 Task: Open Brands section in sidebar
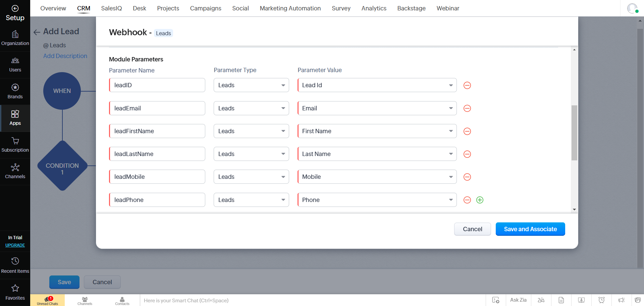click(x=15, y=92)
